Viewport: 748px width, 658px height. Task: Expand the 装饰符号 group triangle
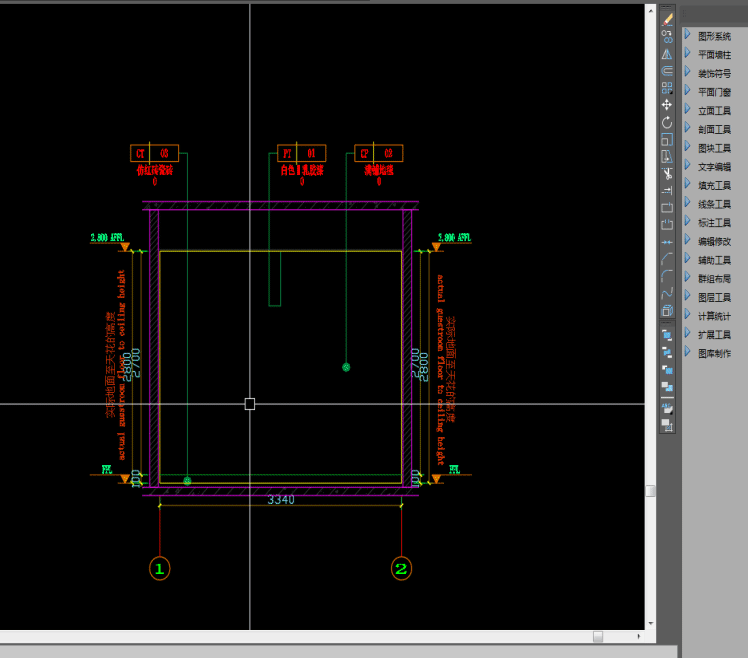tap(687, 71)
